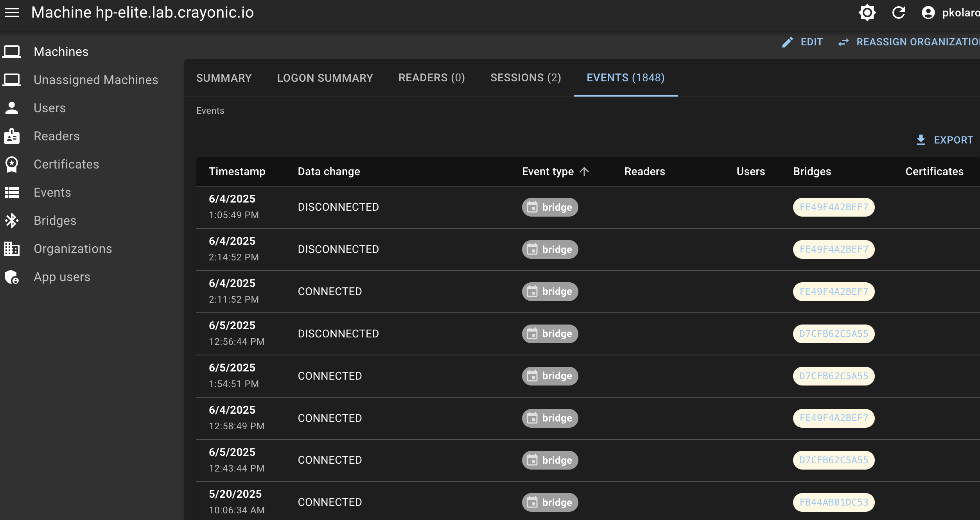
Task: Click the download icon beside EXPORT
Action: [x=921, y=140]
